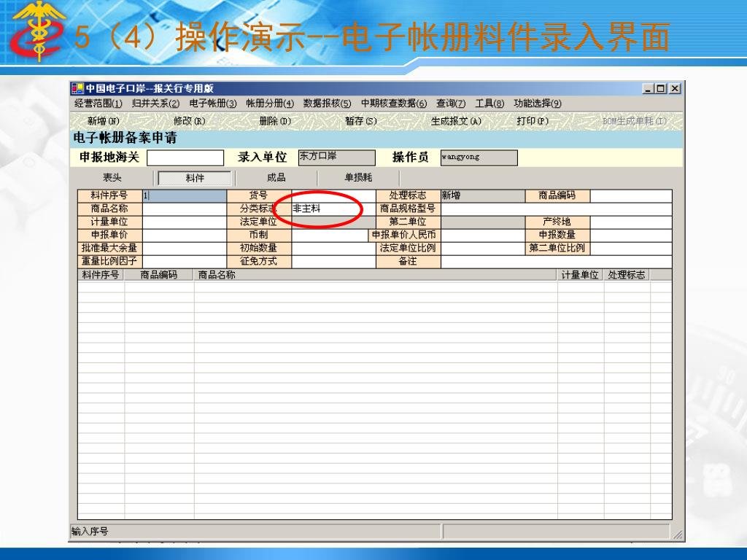747x560 pixels.
Task: Click the 删除(D) toolbar button
Action: (275, 121)
